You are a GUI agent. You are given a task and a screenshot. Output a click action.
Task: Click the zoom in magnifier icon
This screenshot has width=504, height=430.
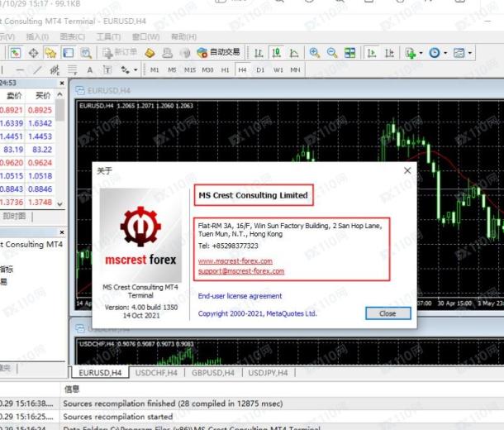pyautogui.click(x=314, y=52)
